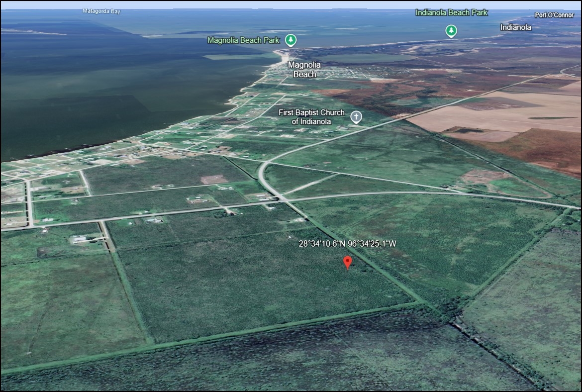
Task: Select the Magnolia Beach town name
Action: pos(304,70)
